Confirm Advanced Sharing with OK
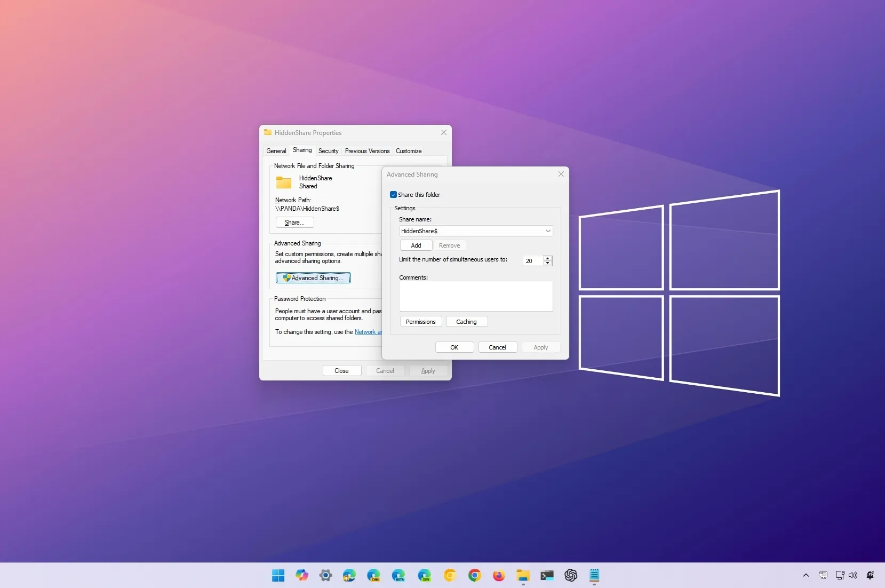The width and height of the screenshot is (885, 588). [455, 347]
